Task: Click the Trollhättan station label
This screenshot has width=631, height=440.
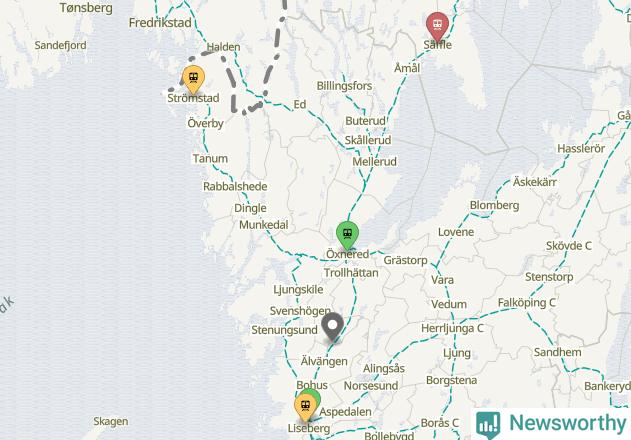Action: point(351,273)
